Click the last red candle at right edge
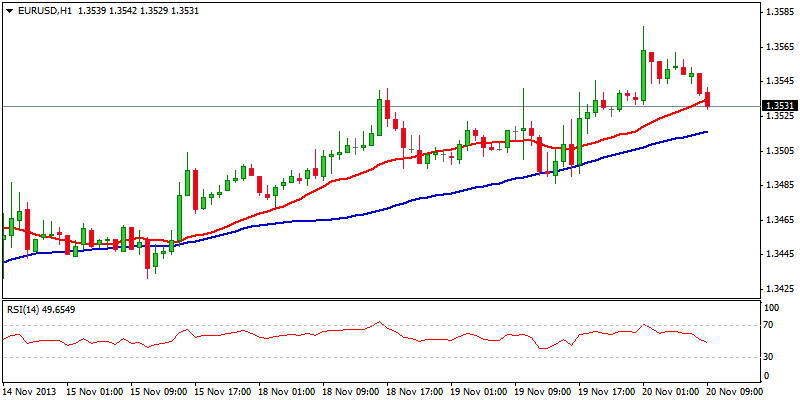The height and width of the screenshot is (400, 800). click(x=708, y=99)
